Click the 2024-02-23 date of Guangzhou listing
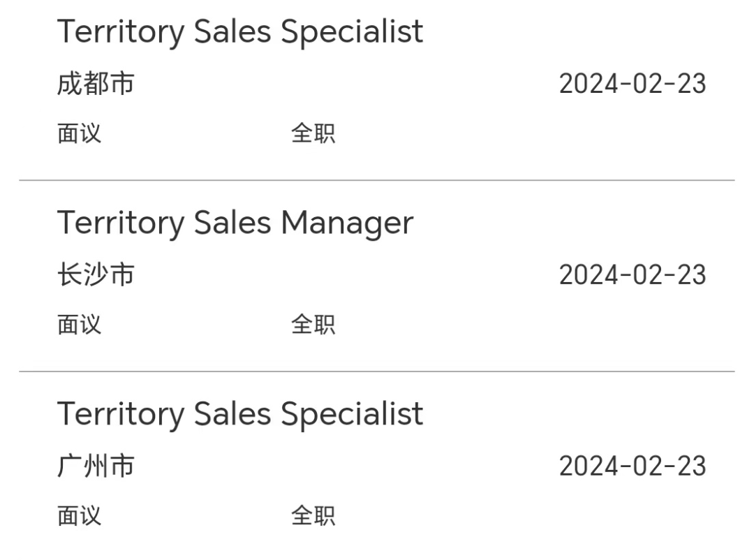Viewport: 754px width, 560px height. click(x=633, y=466)
